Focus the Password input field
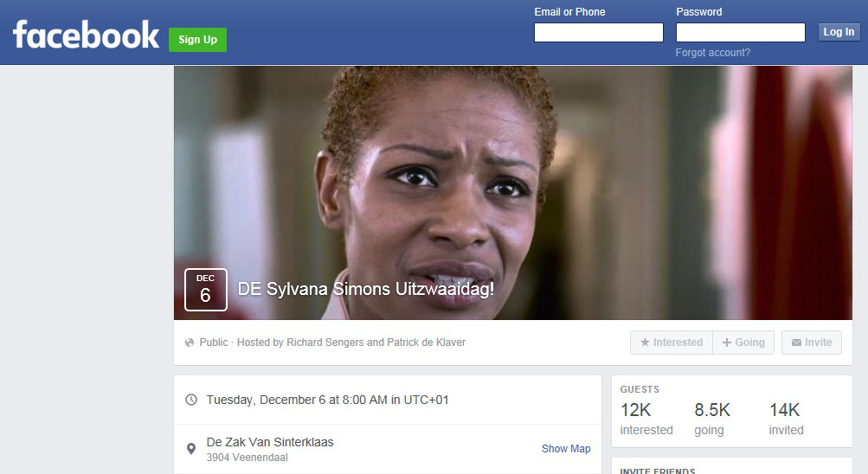The height and width of the screenshot is (474, 868). tap(740, 32)
